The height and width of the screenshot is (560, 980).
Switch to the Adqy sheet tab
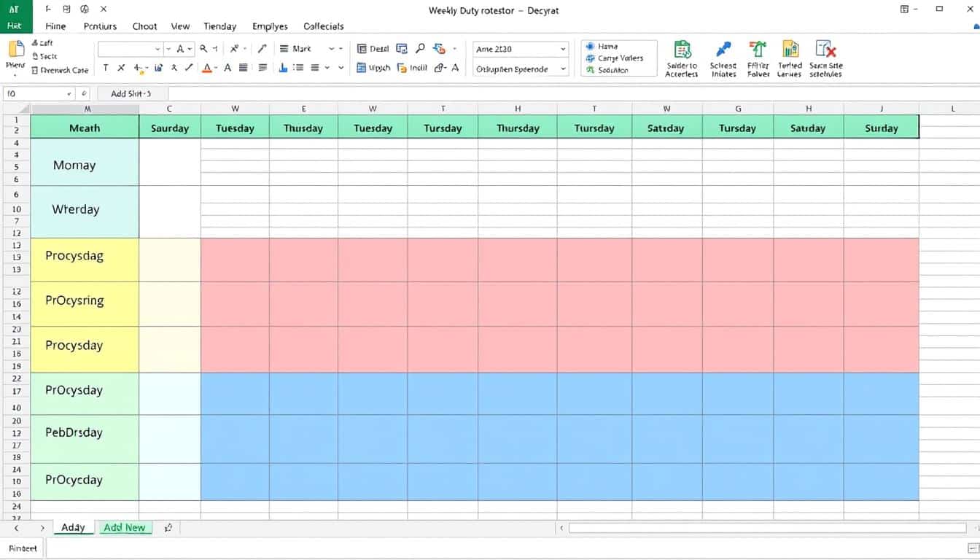pos(73,527)
